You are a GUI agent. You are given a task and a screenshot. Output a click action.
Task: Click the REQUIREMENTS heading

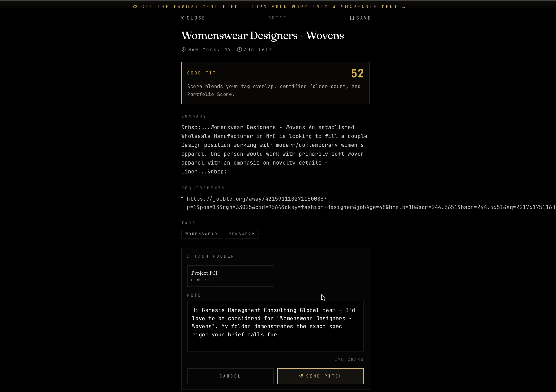click(203, 188)
